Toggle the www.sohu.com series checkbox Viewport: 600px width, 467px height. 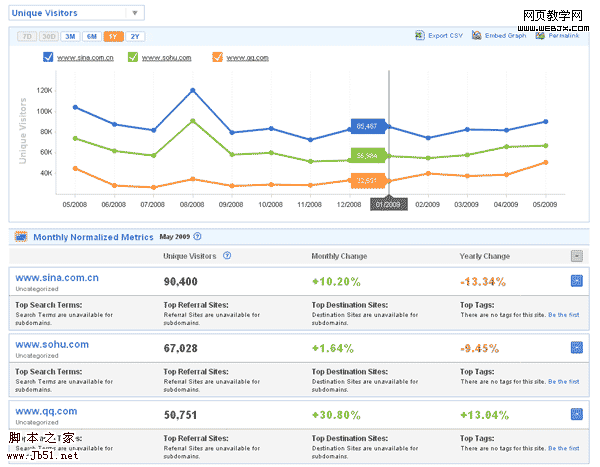[133, 58]
